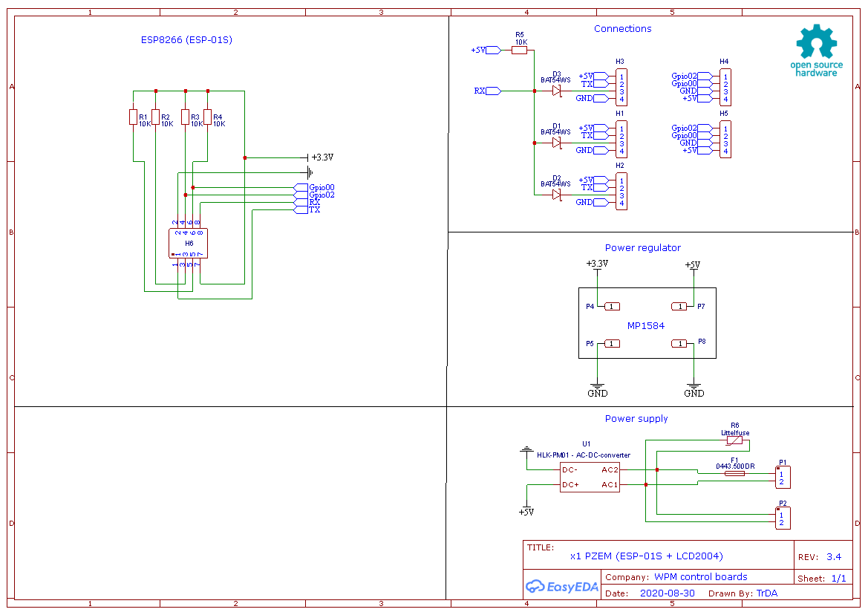Select the F1 fuse symbol
868x615 pixels.
[734, 473]
